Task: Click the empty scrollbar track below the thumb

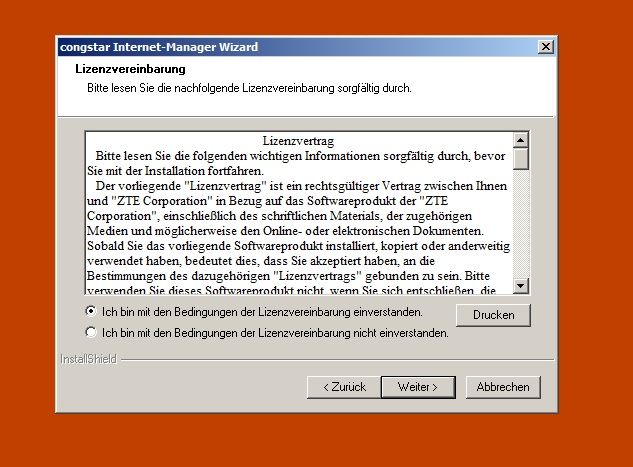Action: [520, 225]
